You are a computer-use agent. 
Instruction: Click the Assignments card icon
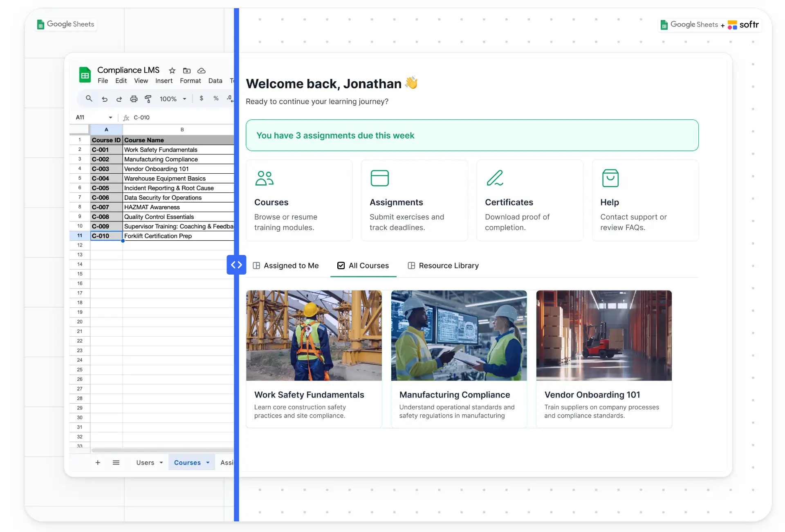[379, 178]
